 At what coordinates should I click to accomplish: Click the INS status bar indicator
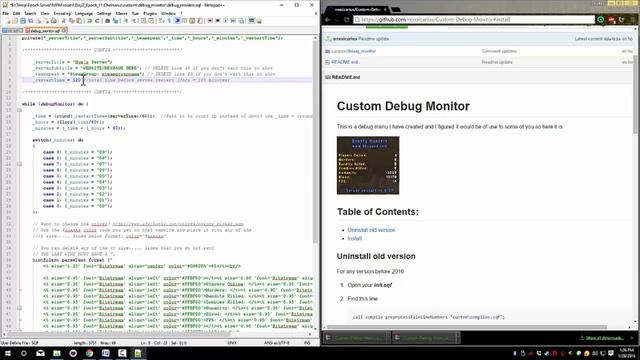click(x=307, y=343)
